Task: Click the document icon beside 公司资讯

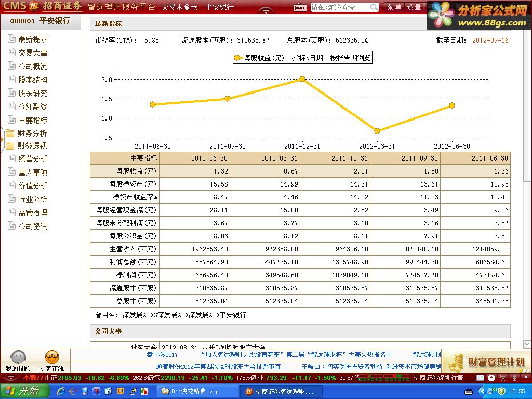Action: pos(12,225)
